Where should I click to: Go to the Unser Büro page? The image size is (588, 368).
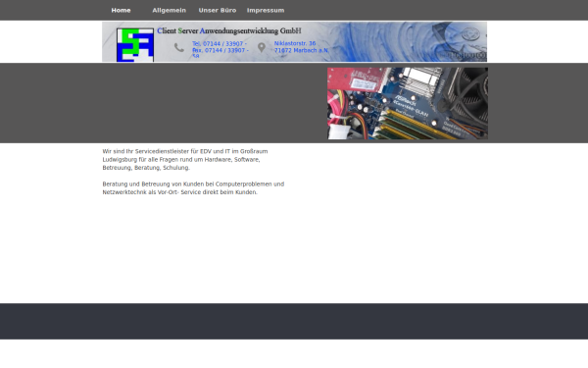[218, 10]
